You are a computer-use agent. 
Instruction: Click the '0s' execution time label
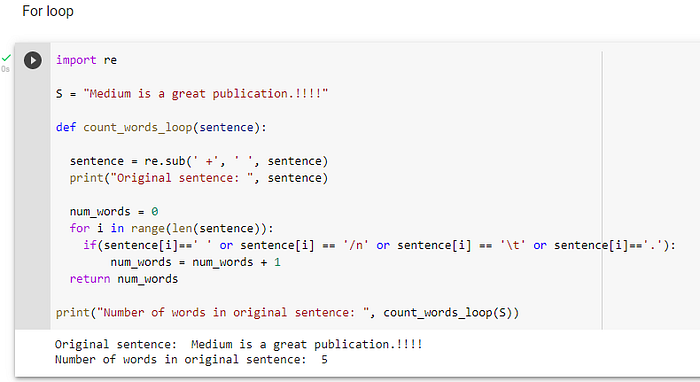click(x=5, y=69)
